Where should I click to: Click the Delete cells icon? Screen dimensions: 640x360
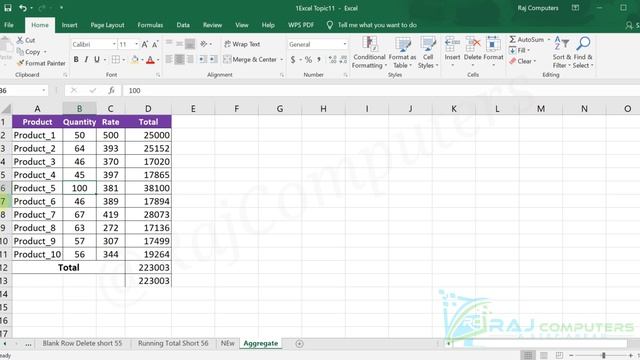(x=473, y=44)
